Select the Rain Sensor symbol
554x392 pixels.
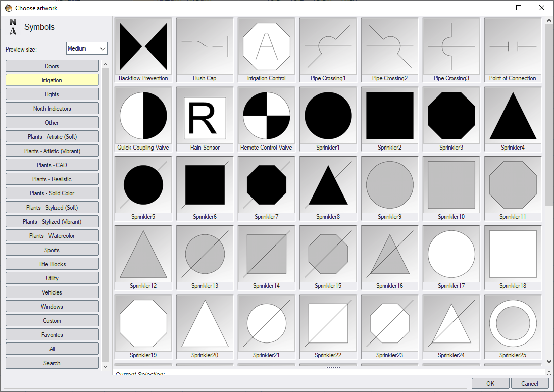point(205,120)
